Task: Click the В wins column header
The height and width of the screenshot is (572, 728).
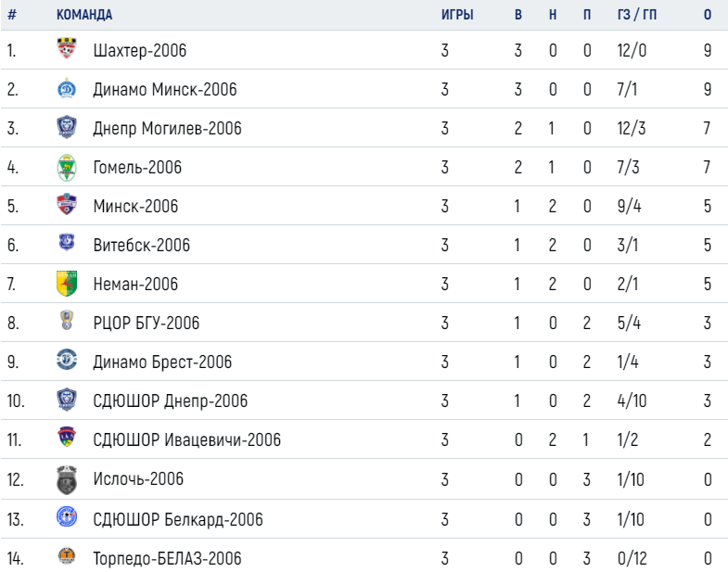Action: 518,15
